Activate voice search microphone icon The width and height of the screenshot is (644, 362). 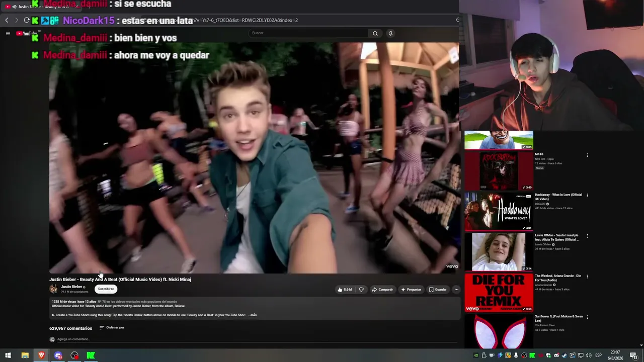[390, 33]
